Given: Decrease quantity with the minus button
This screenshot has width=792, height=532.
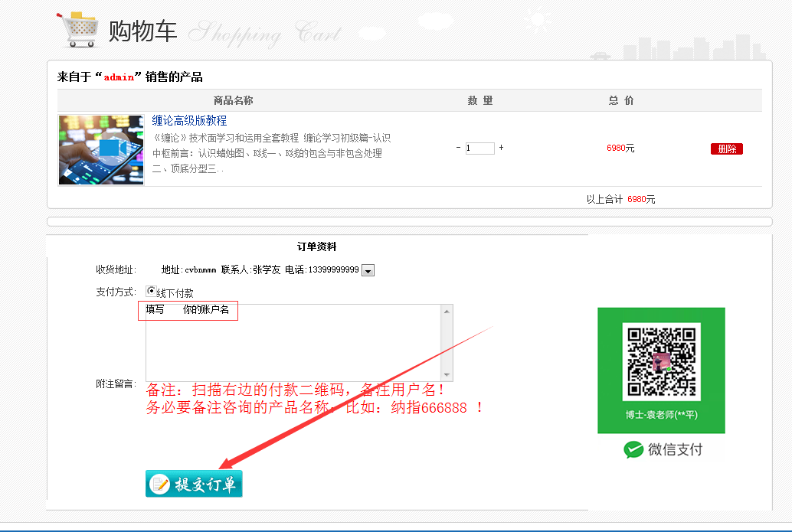Looking at the screenshot, I should (458, 148).
